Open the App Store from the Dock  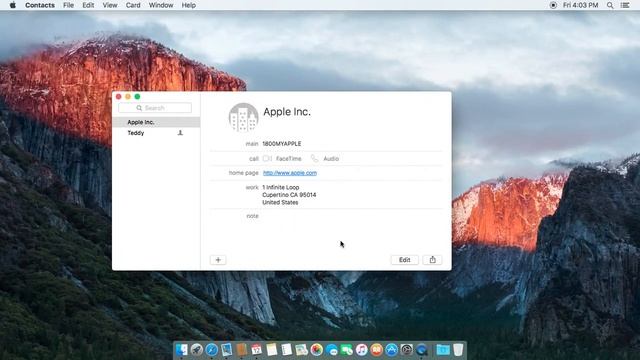click(391, 350)
